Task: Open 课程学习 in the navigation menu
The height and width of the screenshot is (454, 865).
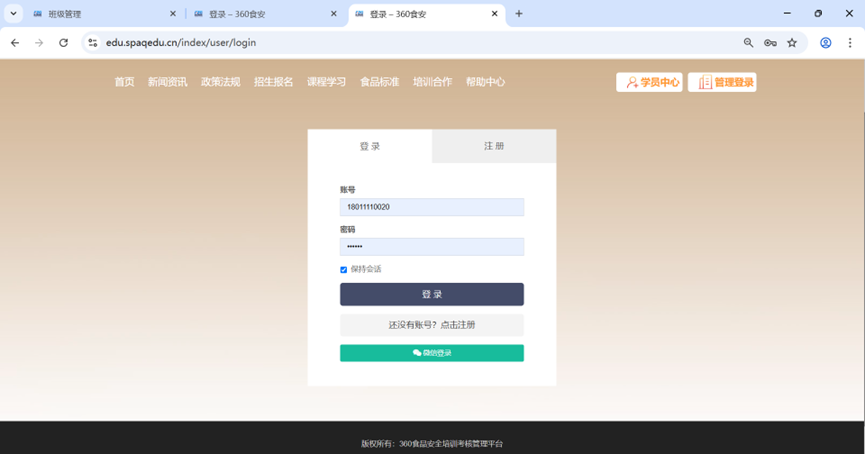Action: coord(326,82)
